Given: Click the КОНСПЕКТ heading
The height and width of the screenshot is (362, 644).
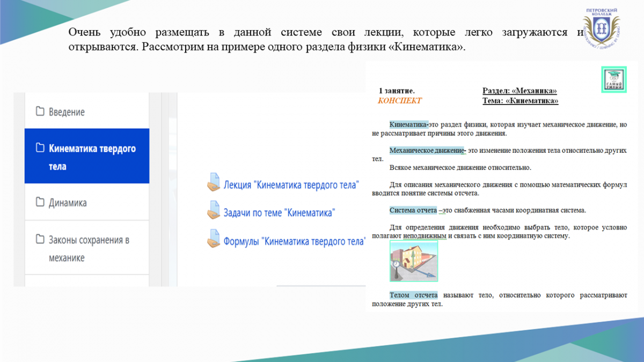Looking at the screenshot, I should click(x=400, y=101).
